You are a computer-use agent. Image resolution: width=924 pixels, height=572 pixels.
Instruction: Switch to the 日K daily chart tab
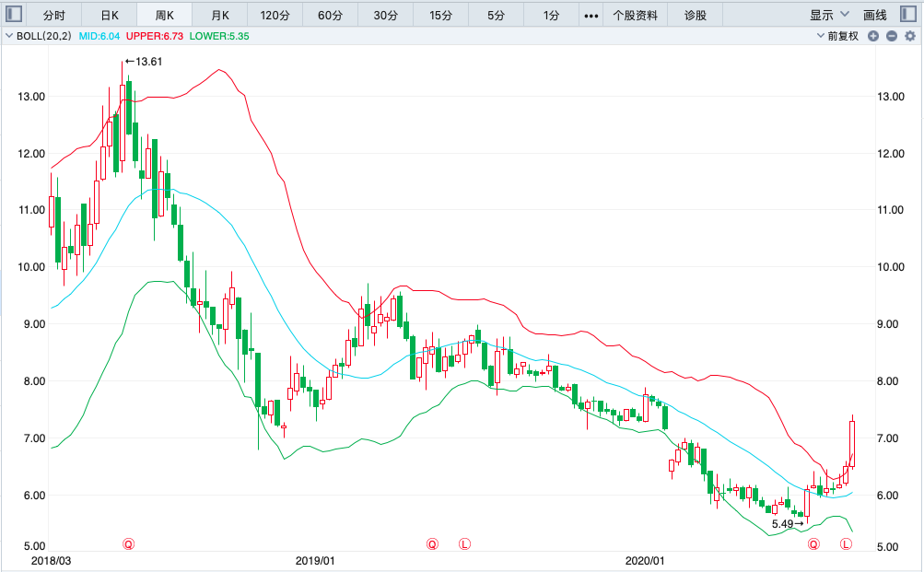tap(110, 15)
